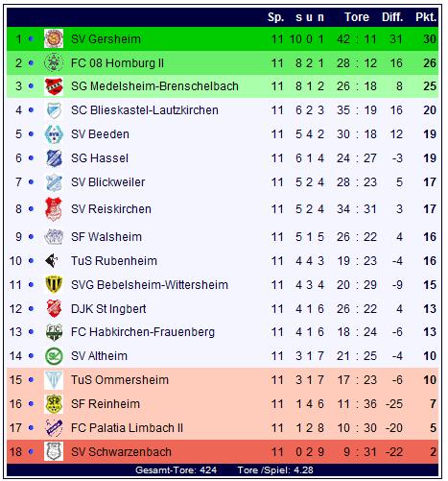Screen dimensions: 448x481
Task: Click the Tore column header
Action: [x=357, y=17]
